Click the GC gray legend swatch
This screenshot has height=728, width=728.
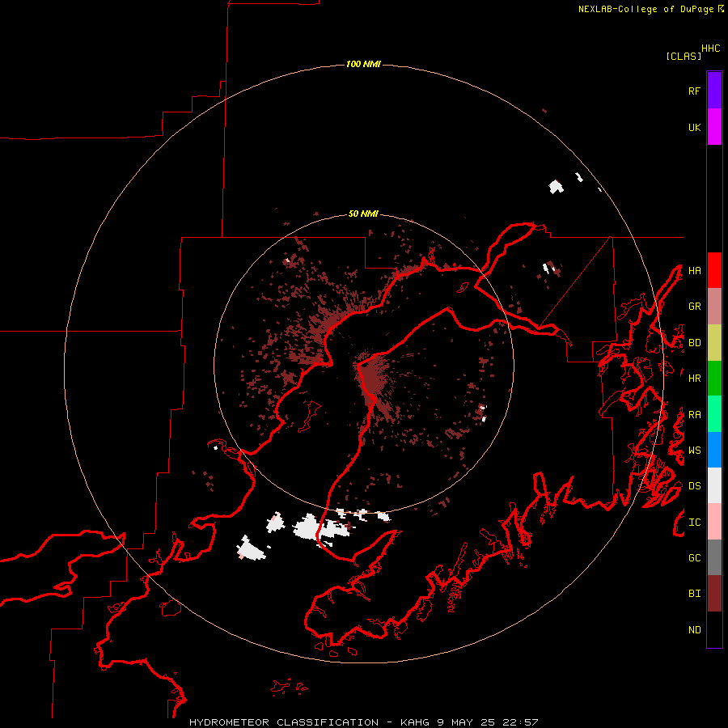[x=714, y=557]
